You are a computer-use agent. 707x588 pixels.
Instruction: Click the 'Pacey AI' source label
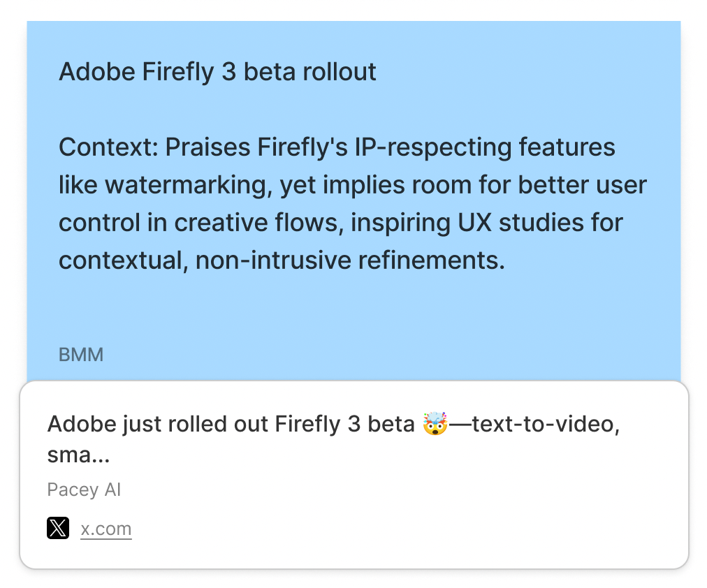(84, 490)
